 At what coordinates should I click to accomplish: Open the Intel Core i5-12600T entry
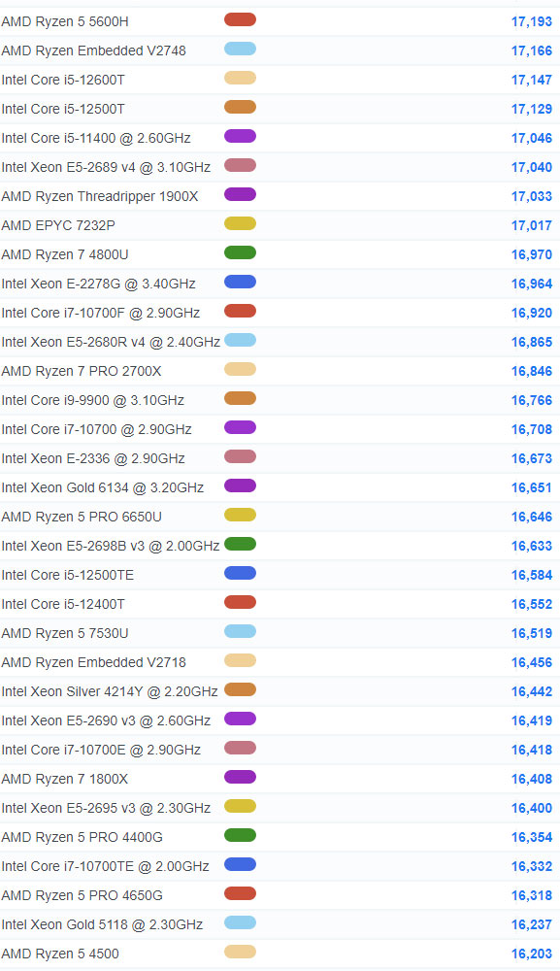click(63, 80)
